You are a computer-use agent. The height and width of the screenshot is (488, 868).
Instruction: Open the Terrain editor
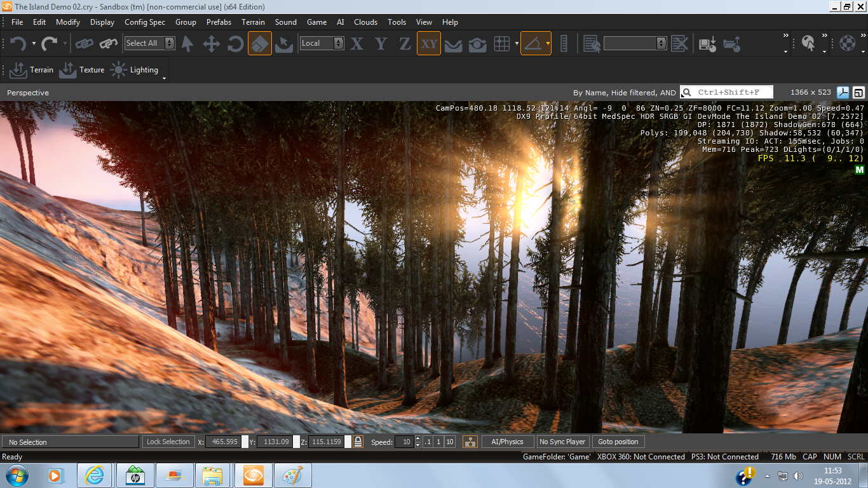(x=32, y=70)
